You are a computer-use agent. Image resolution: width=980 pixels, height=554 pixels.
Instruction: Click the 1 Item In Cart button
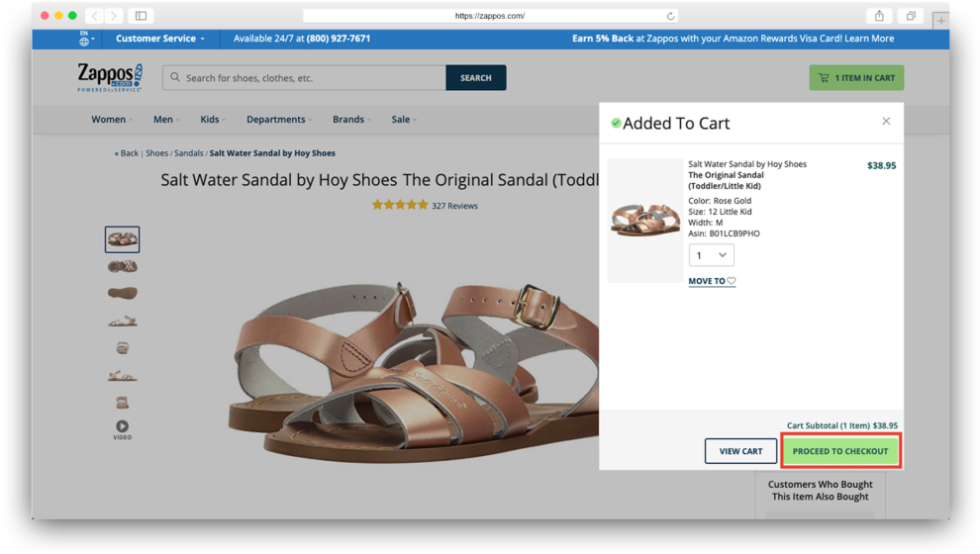856,77
